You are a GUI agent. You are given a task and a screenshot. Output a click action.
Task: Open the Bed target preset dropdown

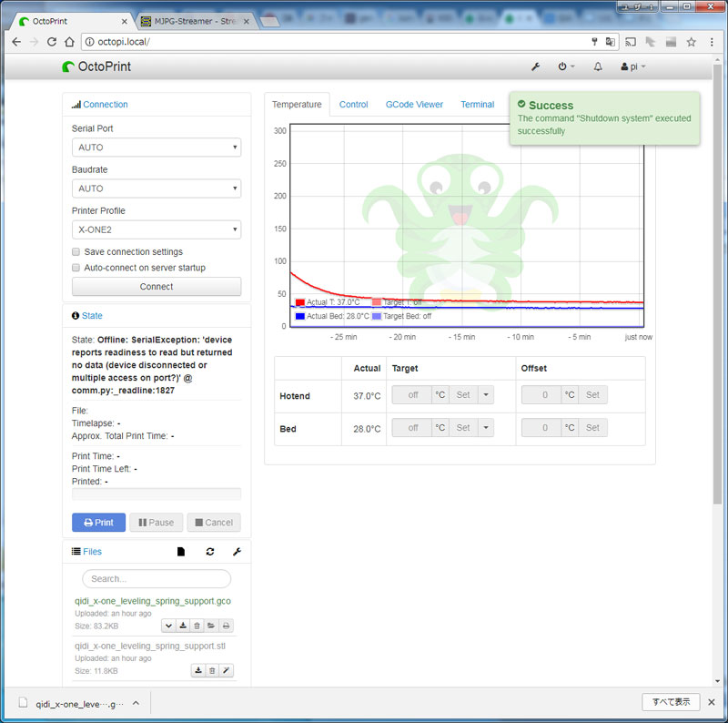[486, 428]
